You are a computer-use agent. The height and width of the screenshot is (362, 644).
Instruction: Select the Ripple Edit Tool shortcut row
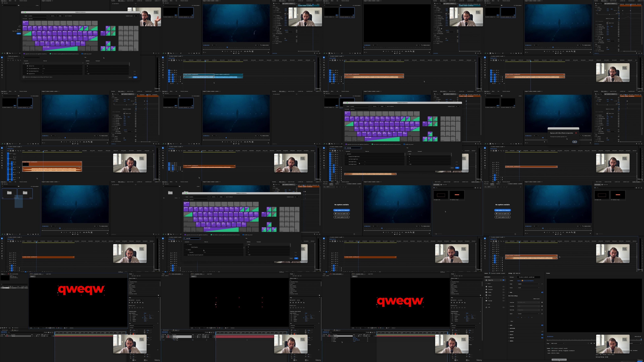pyautogui.click(x=53, y=74)
